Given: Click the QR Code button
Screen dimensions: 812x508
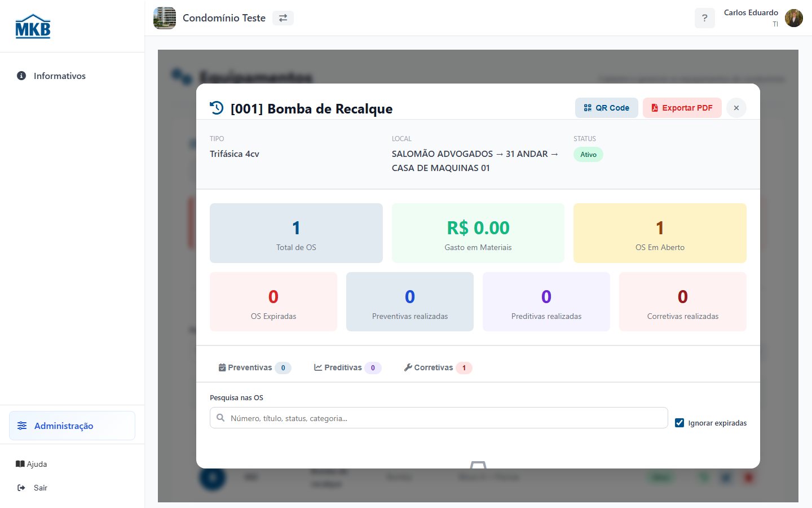Looking at the screenshot, I should pyautogui.click(x=607, y=108).
